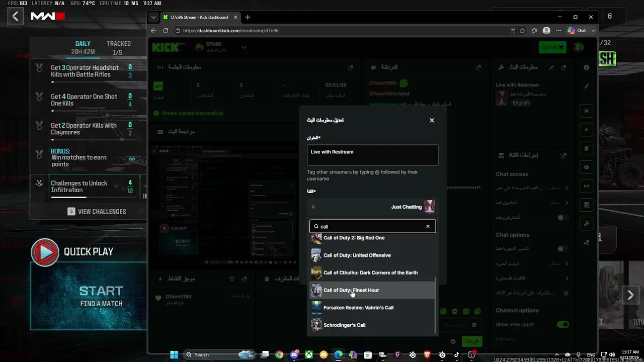Expand the first Chat access option chevron
Screen dimensions: 644x362
pos(567,188)
